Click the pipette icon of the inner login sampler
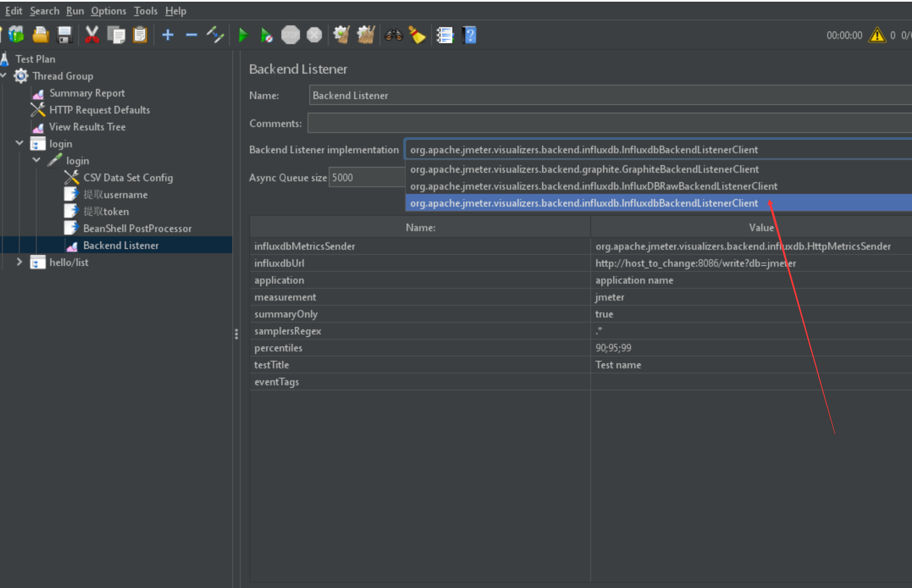Viewport: 912px width, 588px height. (55, 160)
